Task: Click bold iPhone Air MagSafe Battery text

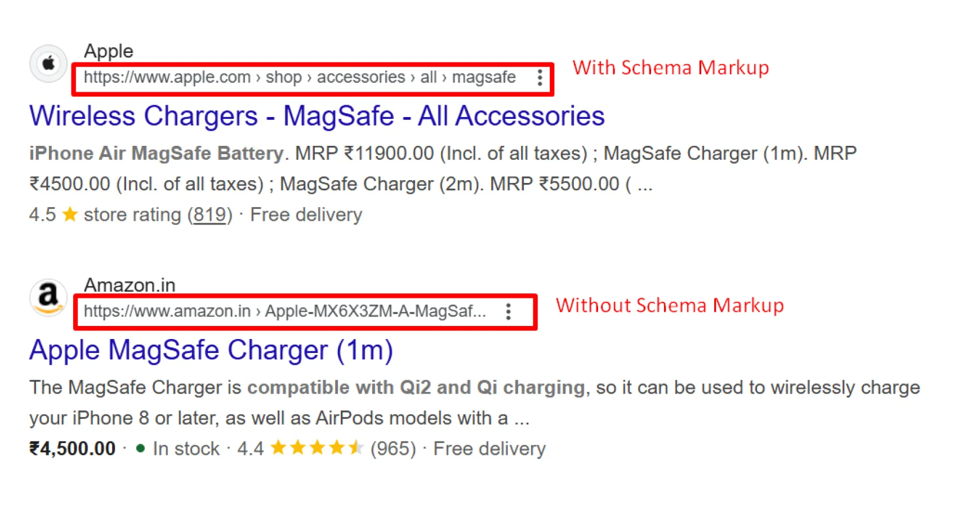Action: [156, 153]
